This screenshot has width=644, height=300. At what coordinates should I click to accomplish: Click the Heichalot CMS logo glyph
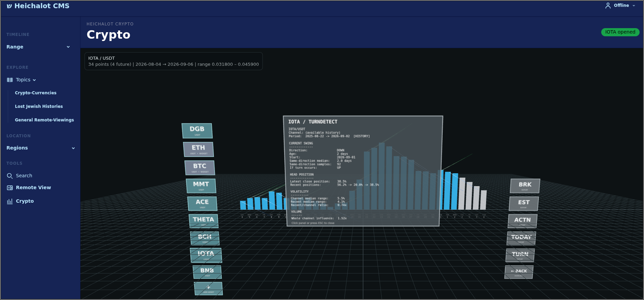9,6
